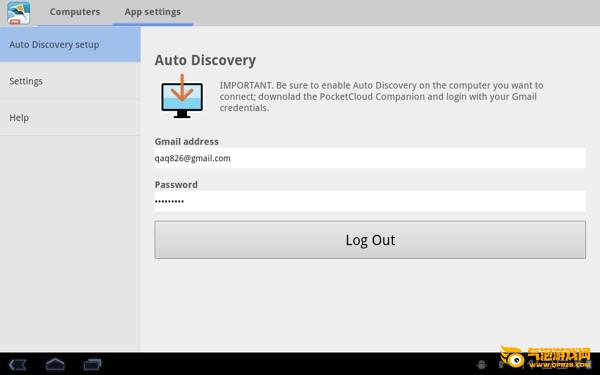Click the monitor download Auto Discovery icon
Image resolution: width=600 pixels, height=375 pixels.
(x=182, y=96)
